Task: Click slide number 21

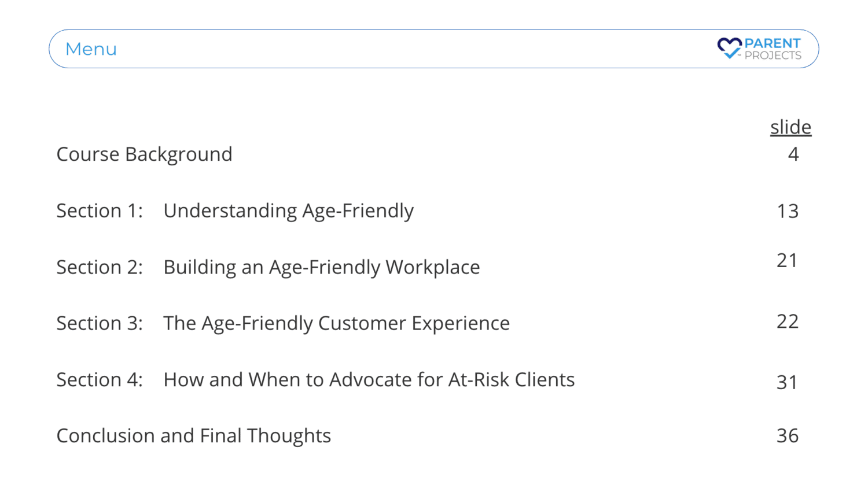Action: (788, 260)
